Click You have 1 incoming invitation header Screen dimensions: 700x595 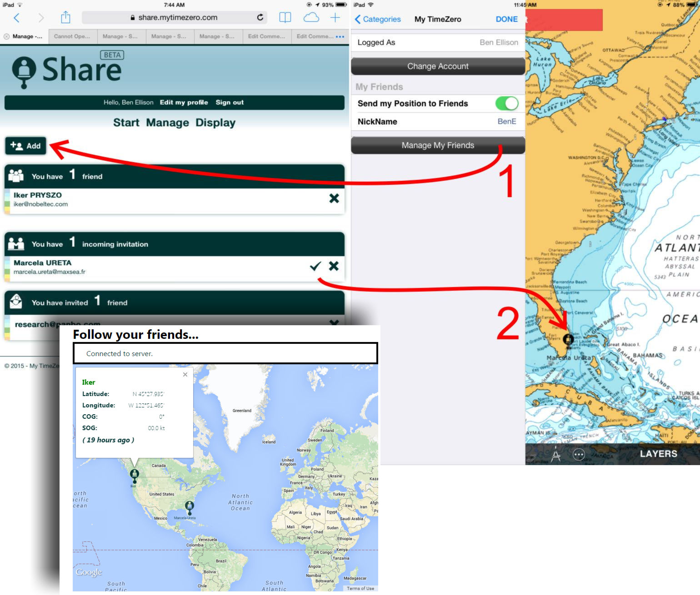[x=174, y=244]
